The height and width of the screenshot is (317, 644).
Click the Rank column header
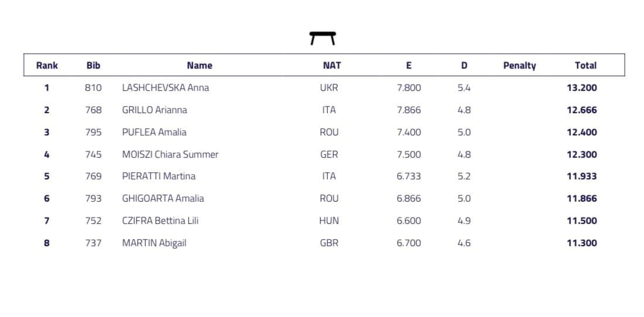pos(47,66)
